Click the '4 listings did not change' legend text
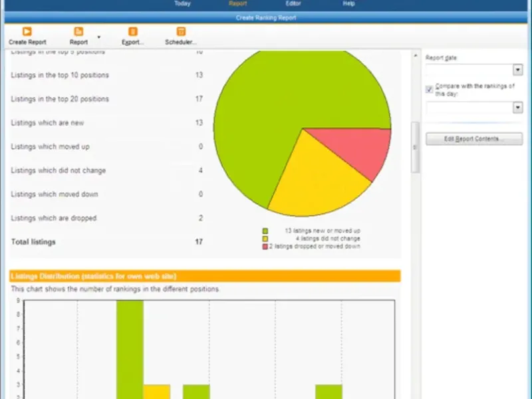 (x=328, y=239)
